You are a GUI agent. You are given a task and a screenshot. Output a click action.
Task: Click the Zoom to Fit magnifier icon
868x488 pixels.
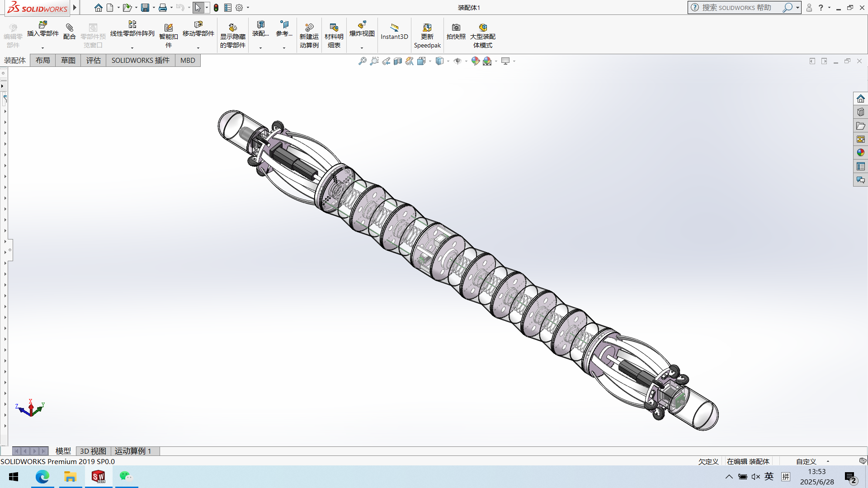(x=363, y=61)
